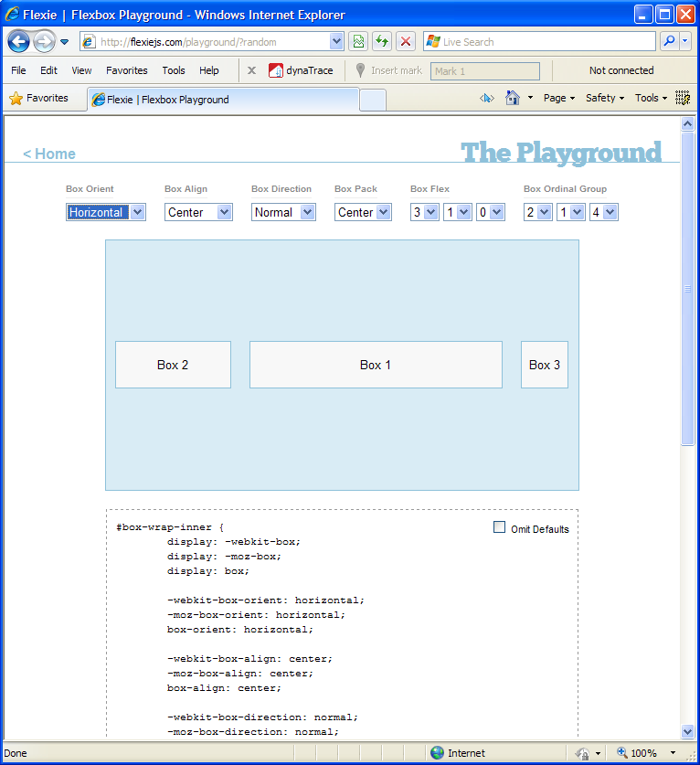Click the Internet Explorer title bar icon

[12, 14]
